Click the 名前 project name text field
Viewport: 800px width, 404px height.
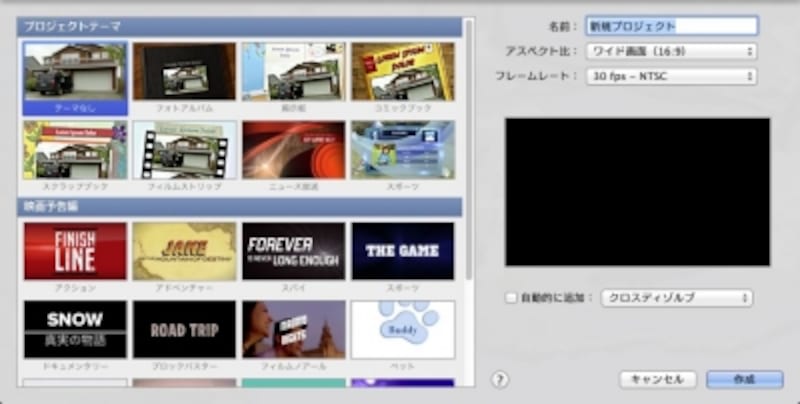coord(671,26)
